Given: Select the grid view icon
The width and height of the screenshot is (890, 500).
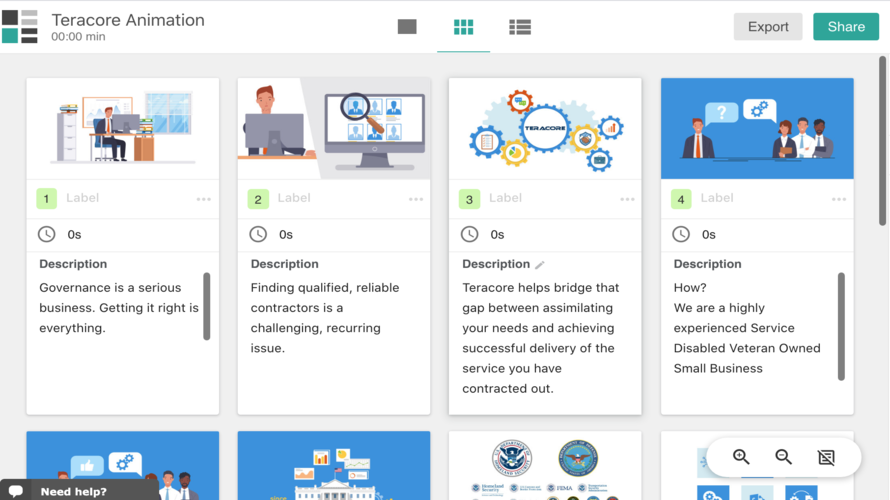Looking at the screenshot, I should (x=463, y=27).
